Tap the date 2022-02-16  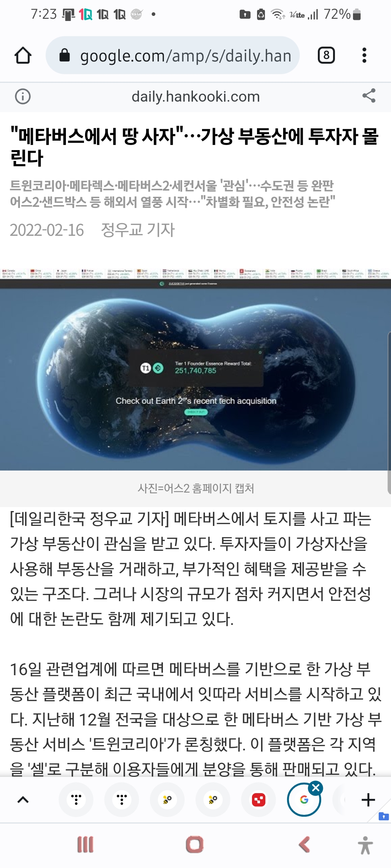click(47, 230)
